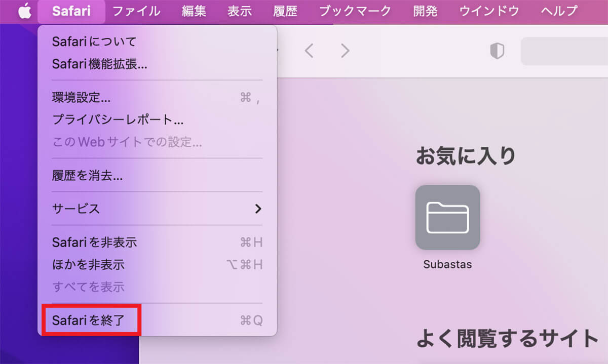Choose Safari機能拡張... entry
The width and height of the screenshot is (608, 364).
[158, 64]
